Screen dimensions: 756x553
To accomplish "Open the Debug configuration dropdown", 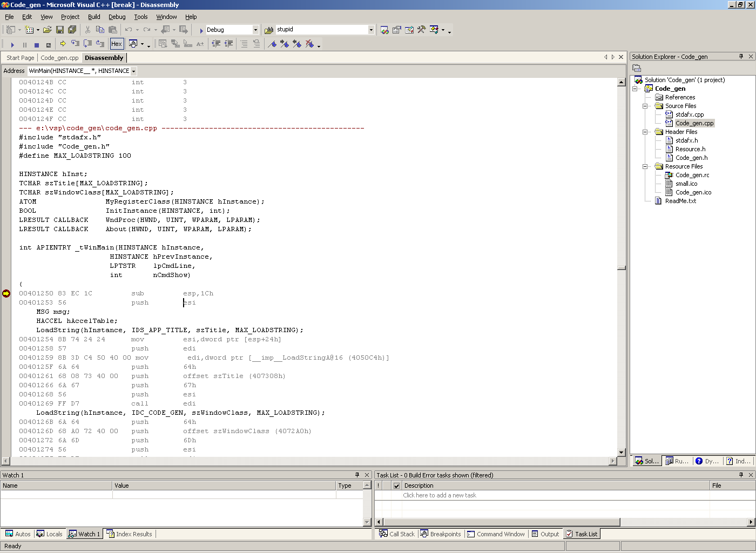I will point(255,30).
